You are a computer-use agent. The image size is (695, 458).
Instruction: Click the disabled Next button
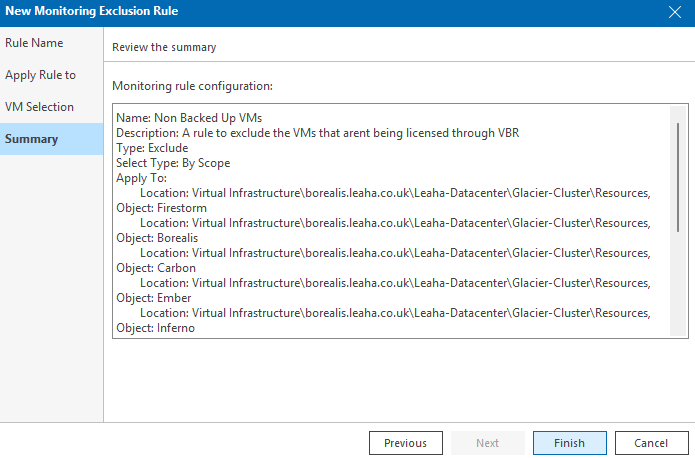point(488,443)
